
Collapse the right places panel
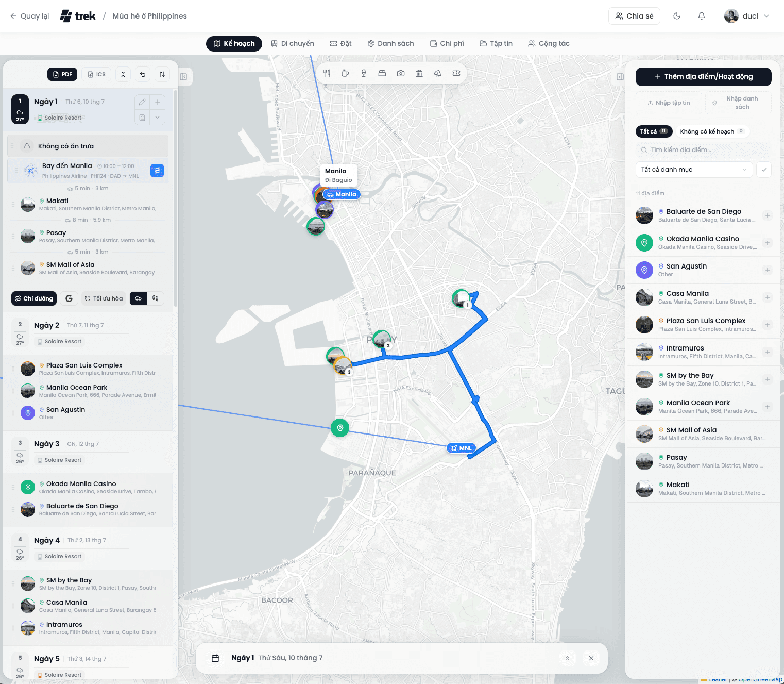[x=620, y=77]
